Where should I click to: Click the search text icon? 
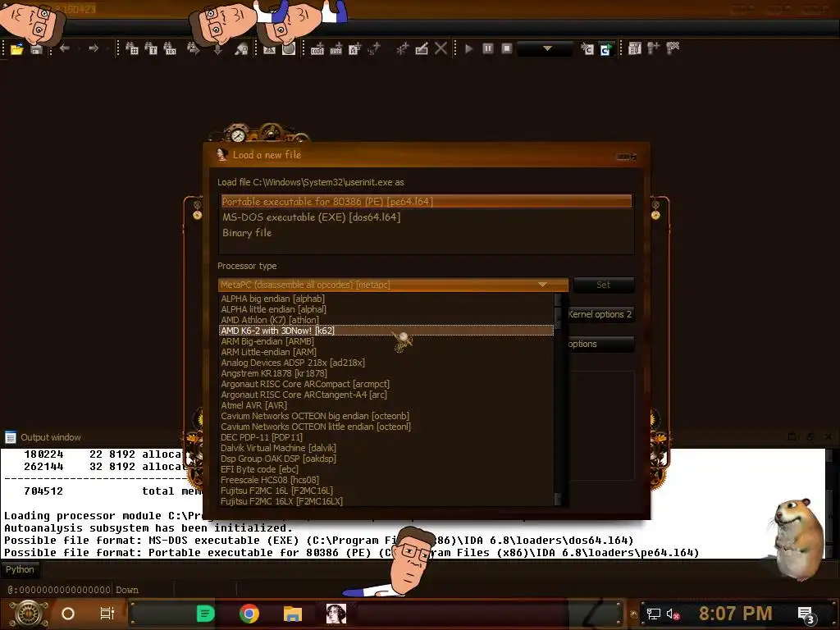pyautogui.click(x=151, y=48)
